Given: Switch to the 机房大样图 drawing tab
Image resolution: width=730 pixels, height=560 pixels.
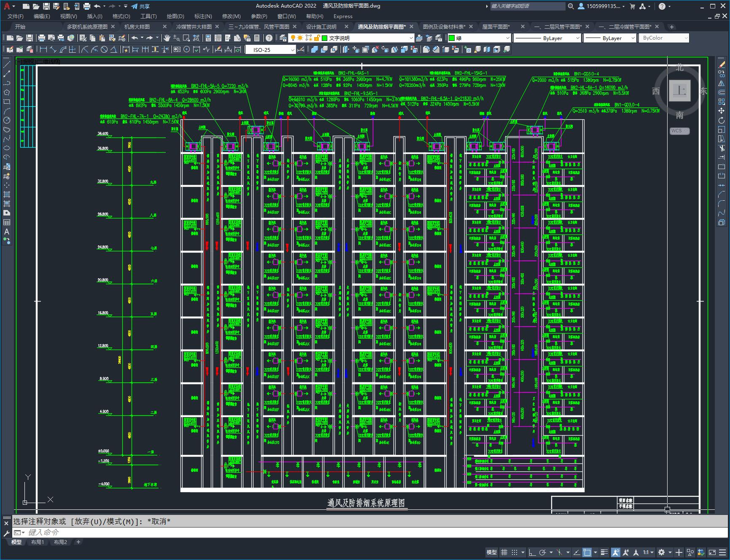Looking at the screenshot, I should tap(137, 27).
